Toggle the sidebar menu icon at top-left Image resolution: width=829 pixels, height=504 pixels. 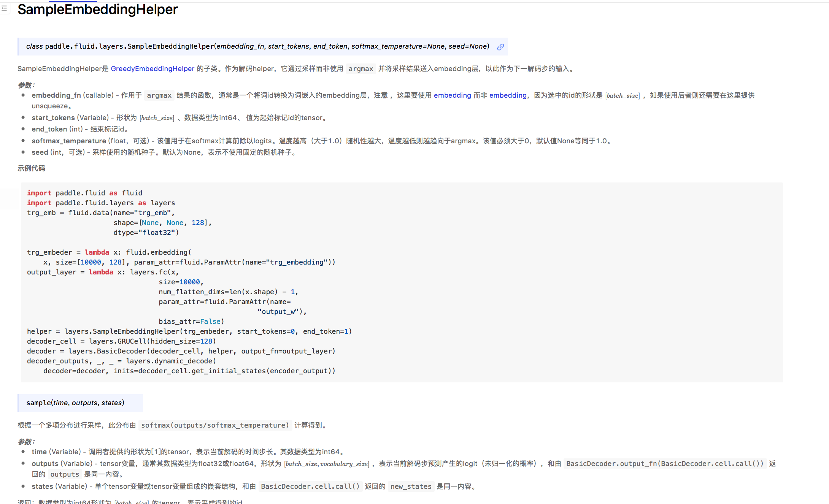coord(4,8)
